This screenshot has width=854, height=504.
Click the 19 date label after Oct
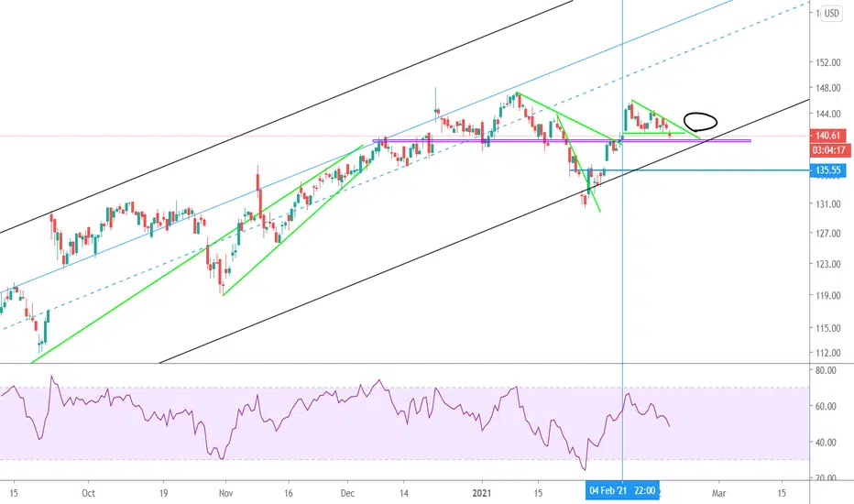coord(163,493)
